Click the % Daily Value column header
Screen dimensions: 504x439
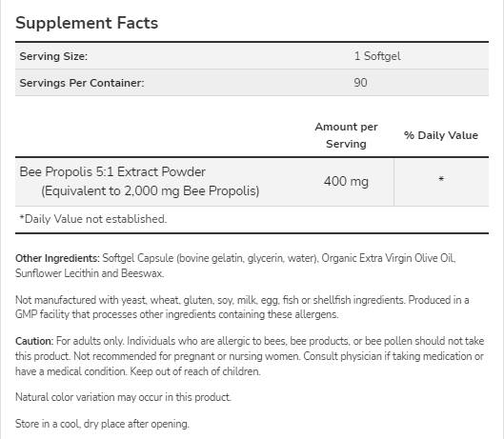tap(441, 135)
